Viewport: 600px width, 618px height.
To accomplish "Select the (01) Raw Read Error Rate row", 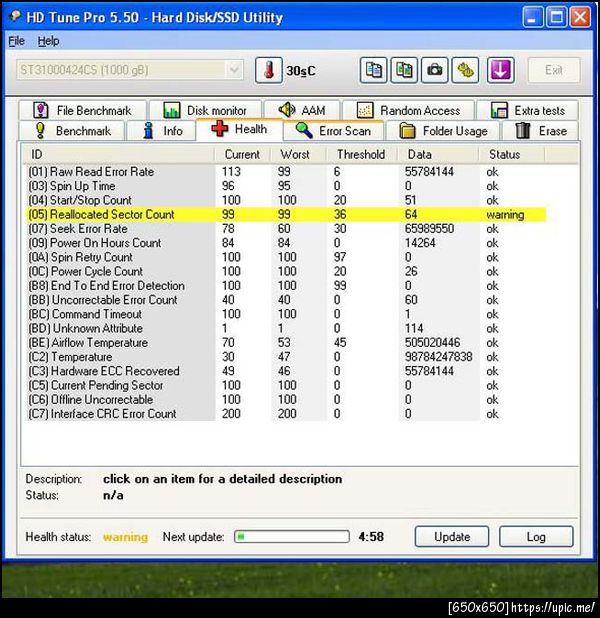I will (286, 172).
